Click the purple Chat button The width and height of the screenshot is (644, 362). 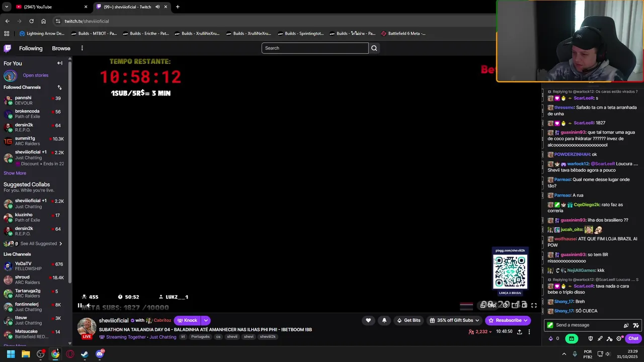tap(632, 338)
